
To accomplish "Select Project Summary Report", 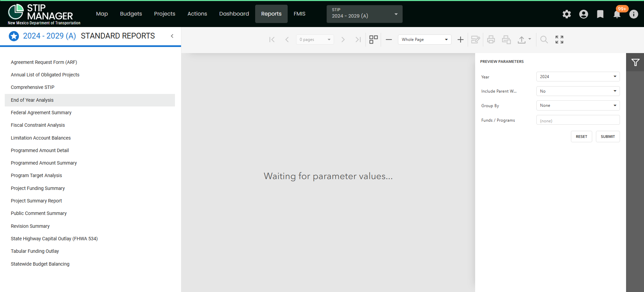I will pos(90,201).
